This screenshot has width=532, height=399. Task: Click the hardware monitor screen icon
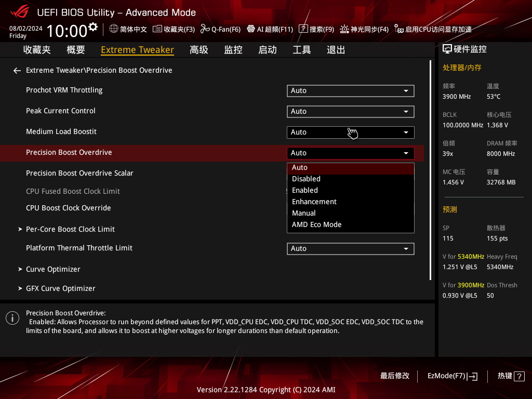(x=447, y=49)
